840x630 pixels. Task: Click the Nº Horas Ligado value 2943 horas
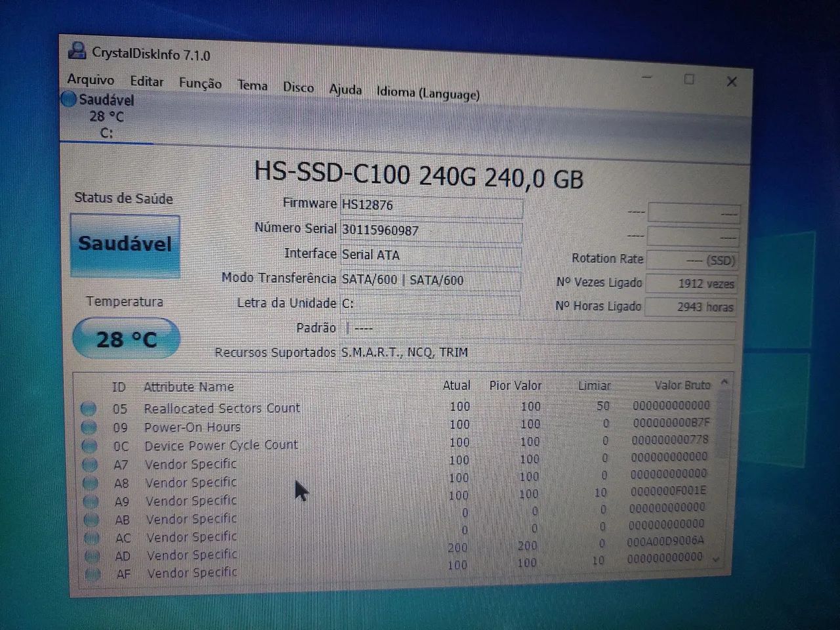690,306
